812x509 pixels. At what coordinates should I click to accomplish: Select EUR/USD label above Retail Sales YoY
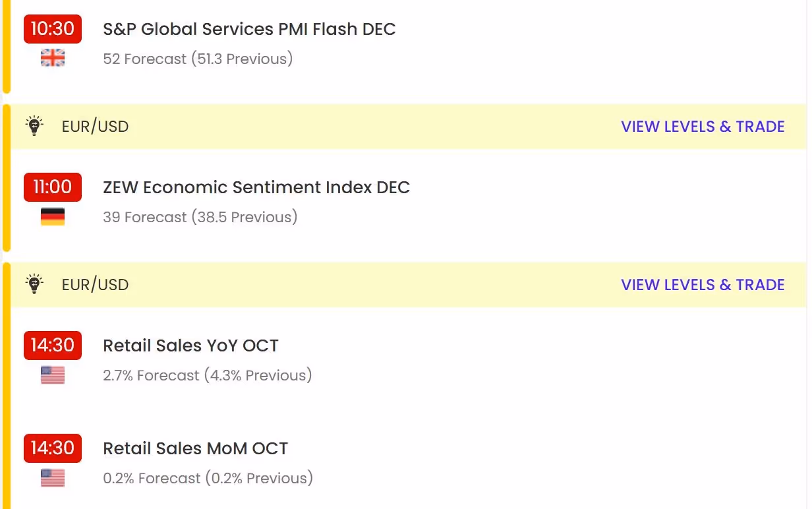95,285
